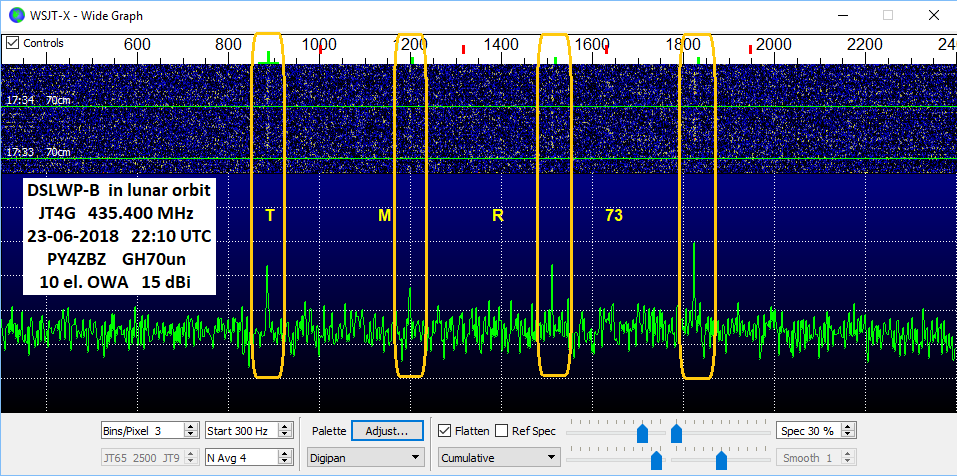Viewport: 957px width, 476px height.
Task: Increase N Avg value with the up arrow
Action: click(285, 453)
